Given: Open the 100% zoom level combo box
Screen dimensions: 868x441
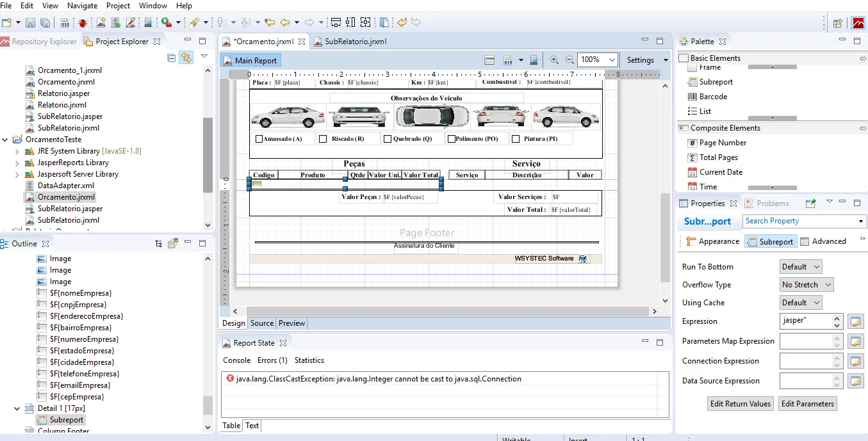Looking at the screenshot, I should tap(597, 60).
